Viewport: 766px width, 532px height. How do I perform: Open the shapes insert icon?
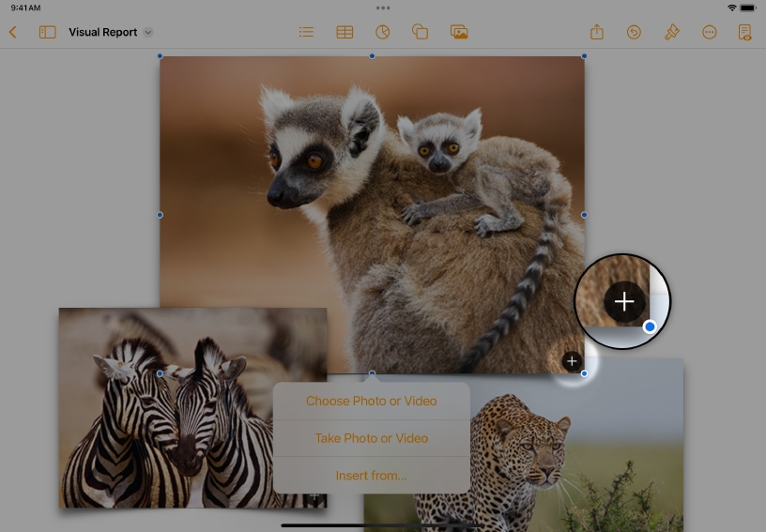[x=421, y=32]
